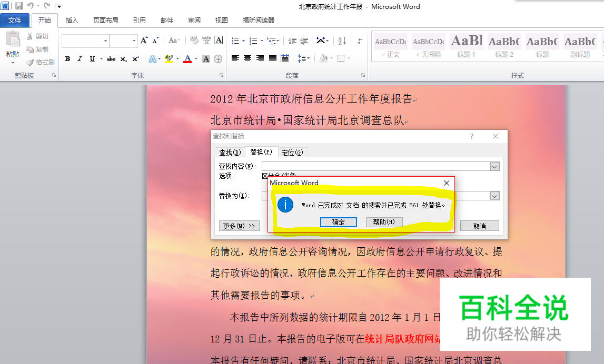Toggle Subscript formatting
The image size is (604, 364).
point(123,59)
